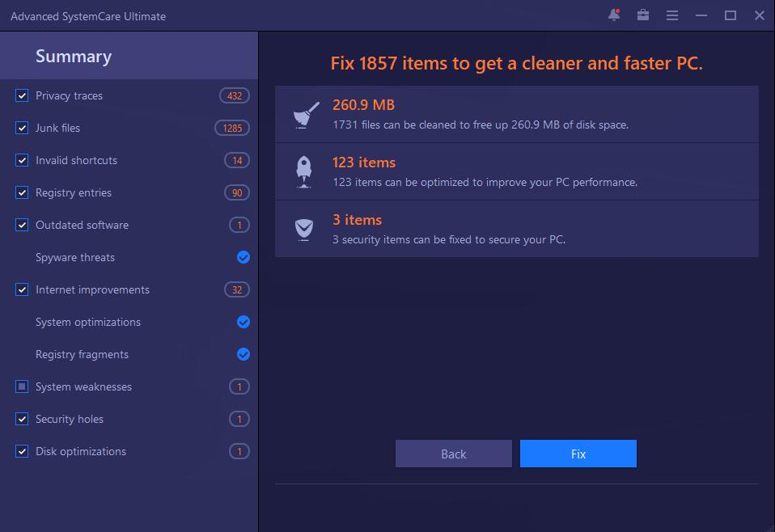Open the toolbox briefcase icon
775x532 pixels.
(x=643, y=15)
